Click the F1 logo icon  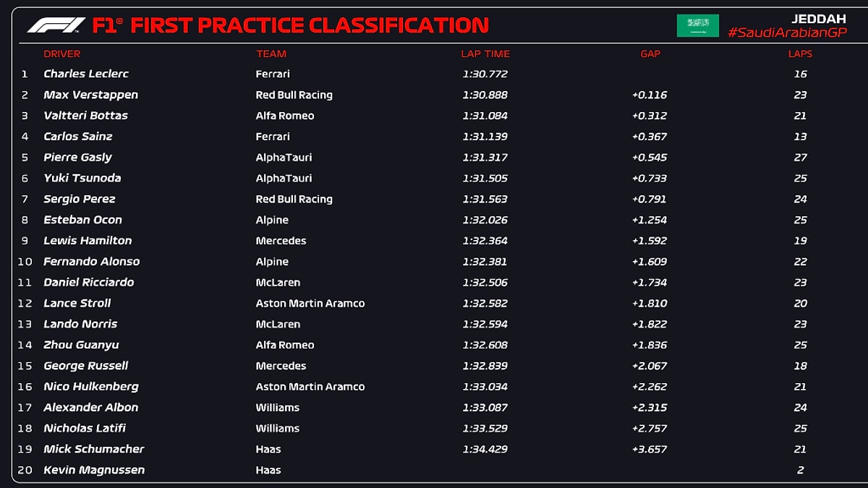56,25
